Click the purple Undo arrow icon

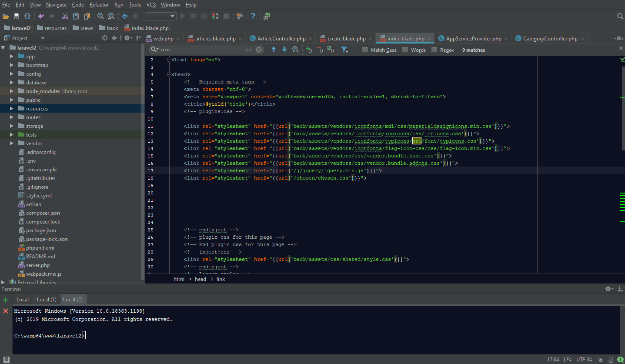point(41,16)
